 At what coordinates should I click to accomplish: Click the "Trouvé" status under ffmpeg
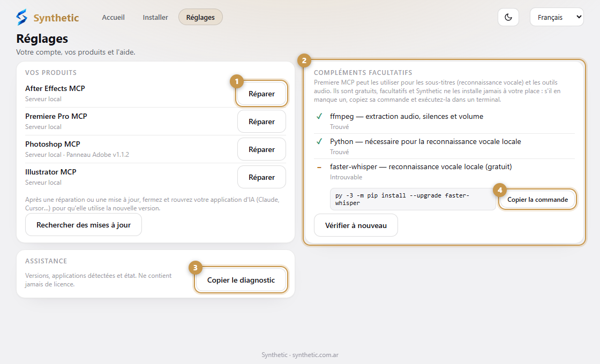340,126
